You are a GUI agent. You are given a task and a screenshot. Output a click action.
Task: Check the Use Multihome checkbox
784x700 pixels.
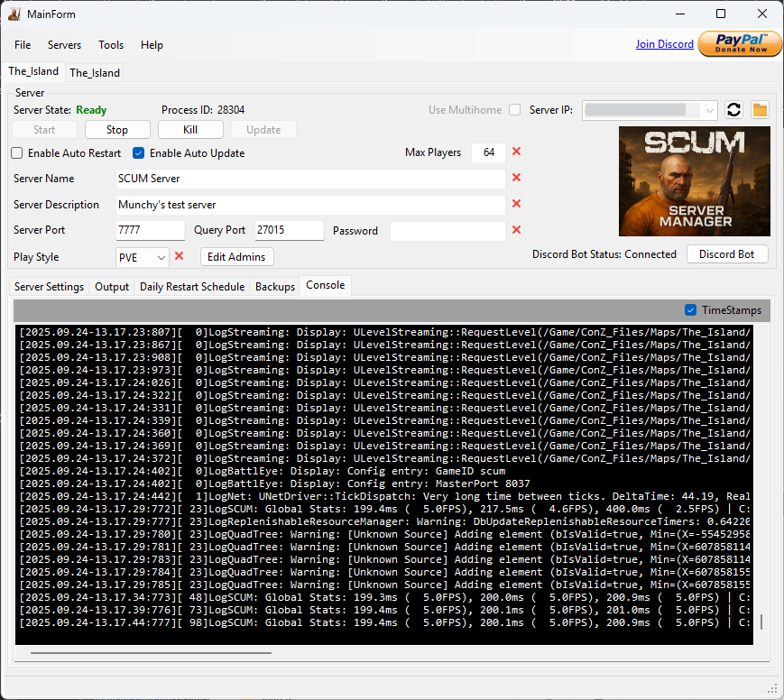tap(514, 109)
